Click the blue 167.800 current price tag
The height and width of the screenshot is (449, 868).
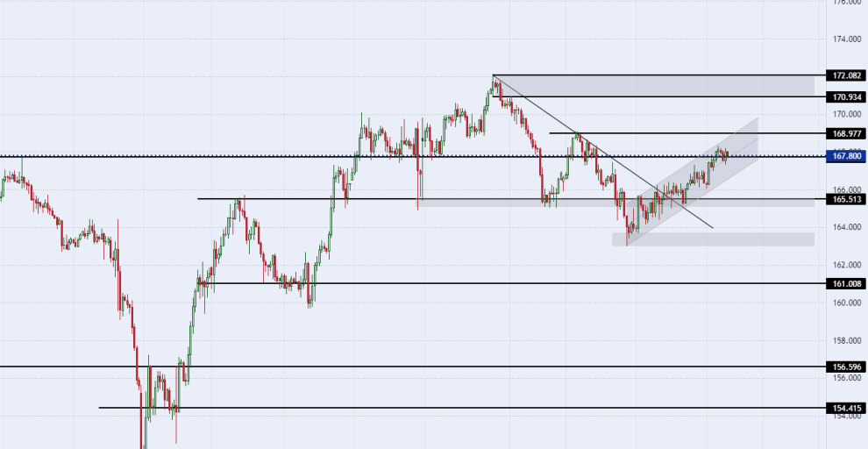point(844,156)
